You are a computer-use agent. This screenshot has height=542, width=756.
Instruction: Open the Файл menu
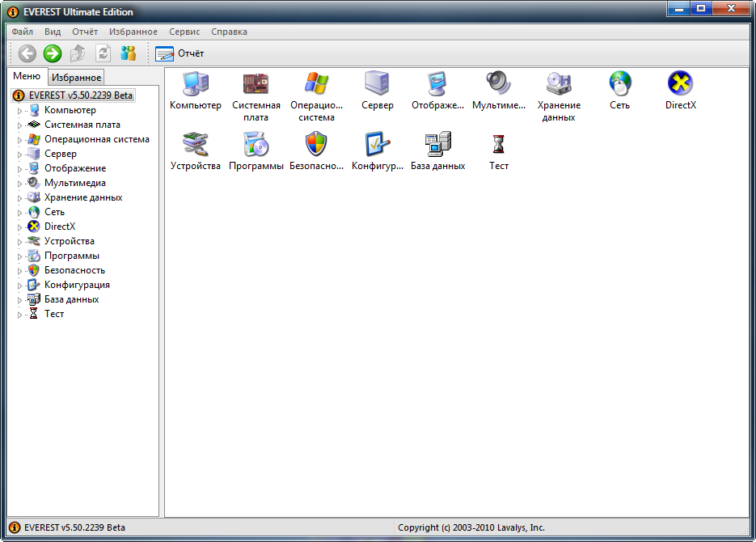[x=22, y=32]
